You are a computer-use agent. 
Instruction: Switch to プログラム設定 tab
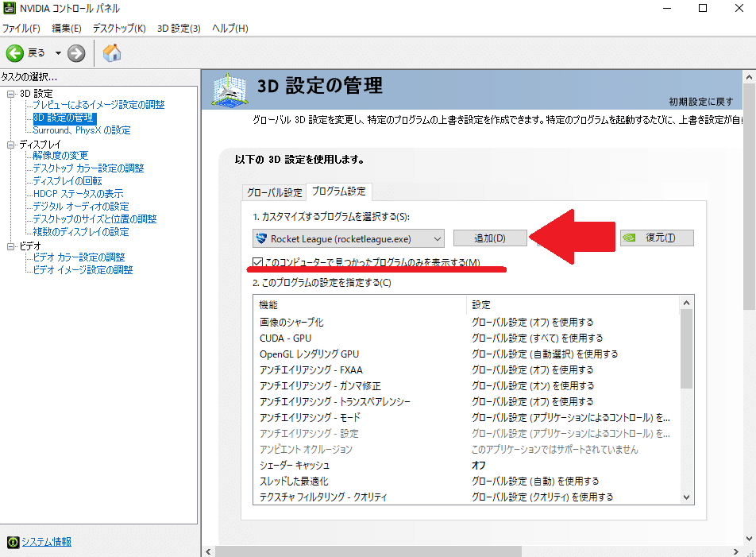(x=338, y=191)
